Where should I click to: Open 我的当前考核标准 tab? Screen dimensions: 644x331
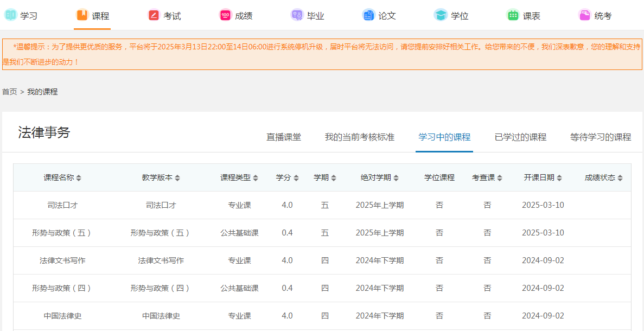(359, 137)
